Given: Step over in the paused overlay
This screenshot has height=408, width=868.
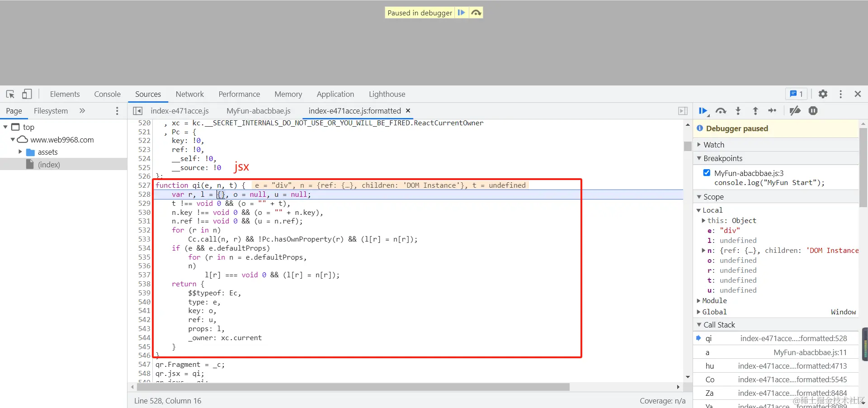Looking at the screenshot, I should point(476,13).
